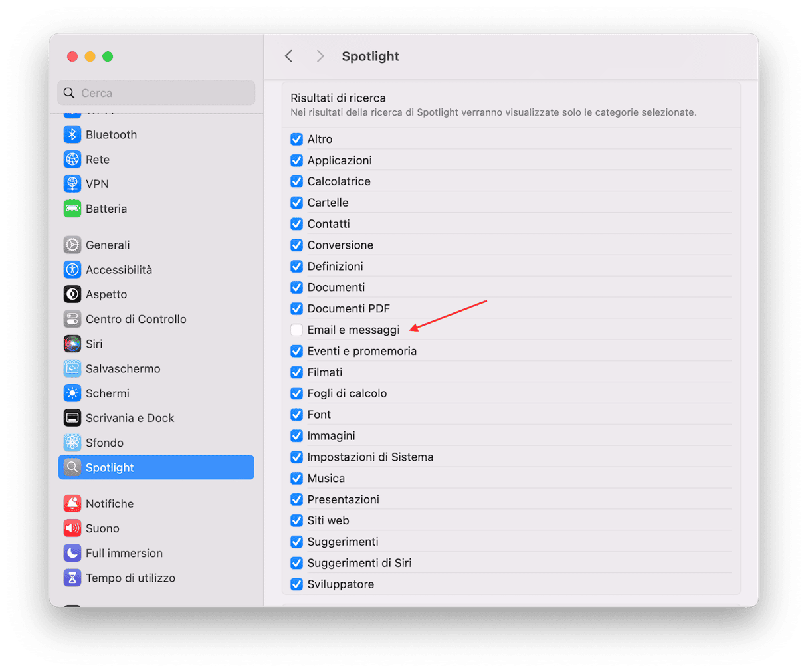Image resolution: width=808 pixels, height=672 pixels.
Task: Uncheck the Siti web checkbox
Action: click(x=297, y=520)
